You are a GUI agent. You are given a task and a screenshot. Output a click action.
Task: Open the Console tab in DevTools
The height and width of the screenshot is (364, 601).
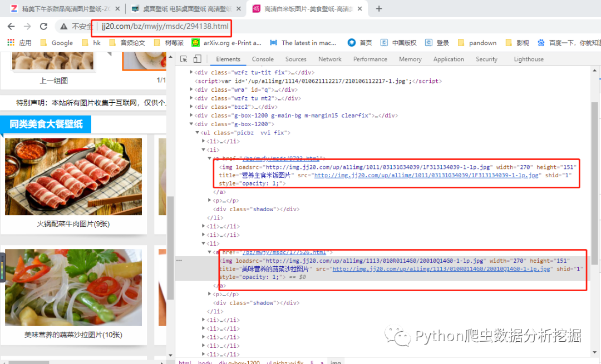point(263,59)
